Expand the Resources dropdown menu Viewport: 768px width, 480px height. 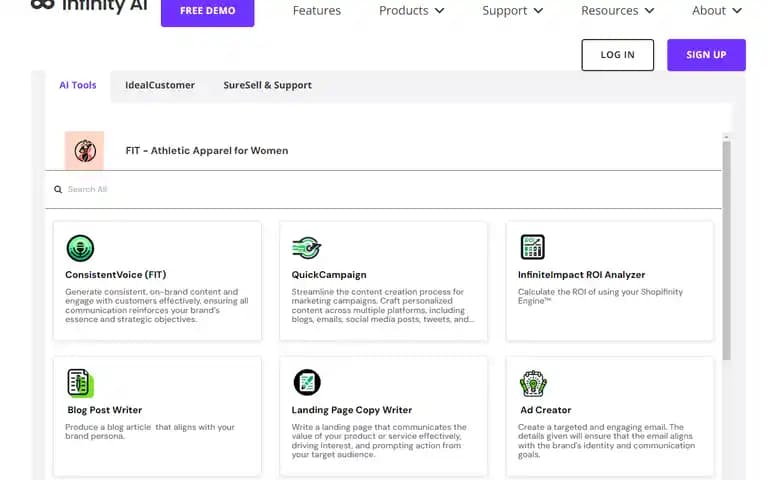click(617, 10)
